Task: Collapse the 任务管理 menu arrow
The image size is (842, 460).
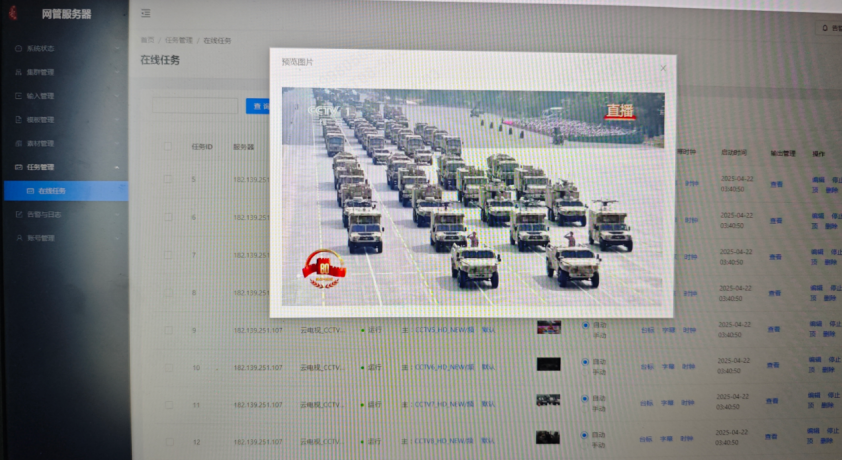Action: (117, 167)
